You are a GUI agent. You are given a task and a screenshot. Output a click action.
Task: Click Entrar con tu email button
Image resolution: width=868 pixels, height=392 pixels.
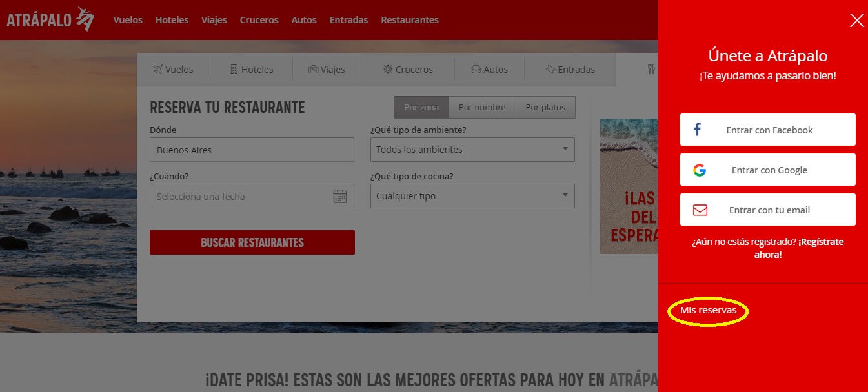768,210
